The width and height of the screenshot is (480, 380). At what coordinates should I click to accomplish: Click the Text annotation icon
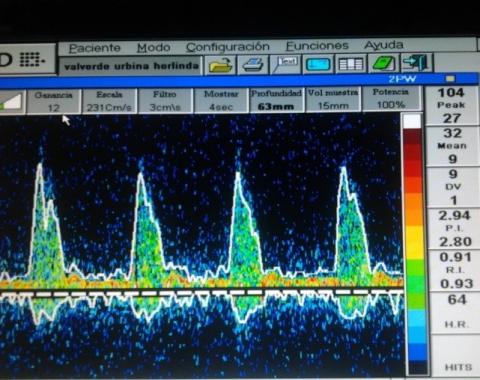pyautogui.click(x=285, y=64)
